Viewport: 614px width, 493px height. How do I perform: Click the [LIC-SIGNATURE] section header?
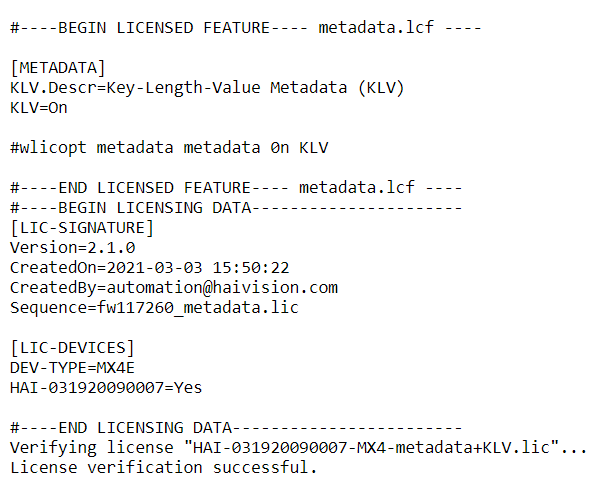[x=83, y=228]
